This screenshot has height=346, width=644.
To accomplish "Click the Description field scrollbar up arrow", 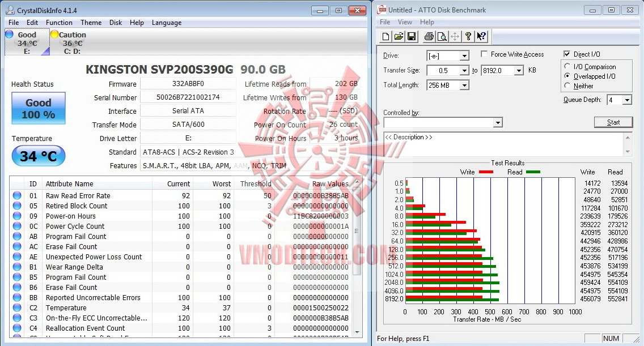I will (x=627, y=138).
